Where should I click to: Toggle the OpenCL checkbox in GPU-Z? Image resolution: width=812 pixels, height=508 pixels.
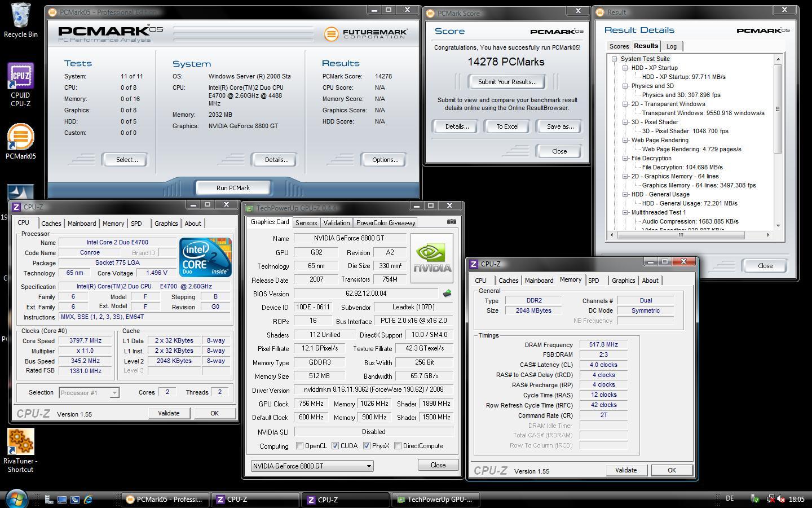pyautogui.click(x=299, y=446)
